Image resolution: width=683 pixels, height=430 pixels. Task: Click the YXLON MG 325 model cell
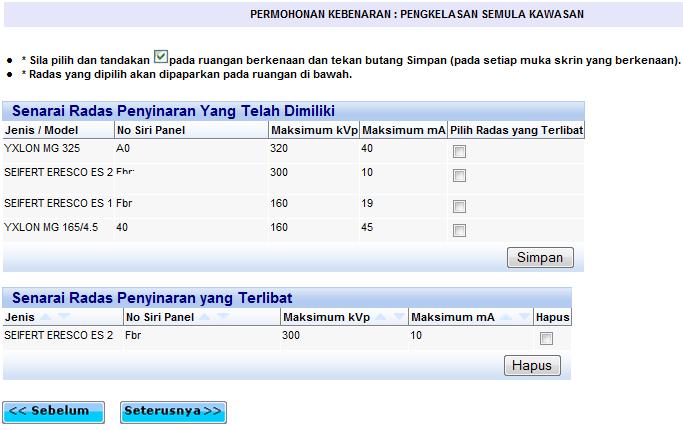(x=40, y=148)
